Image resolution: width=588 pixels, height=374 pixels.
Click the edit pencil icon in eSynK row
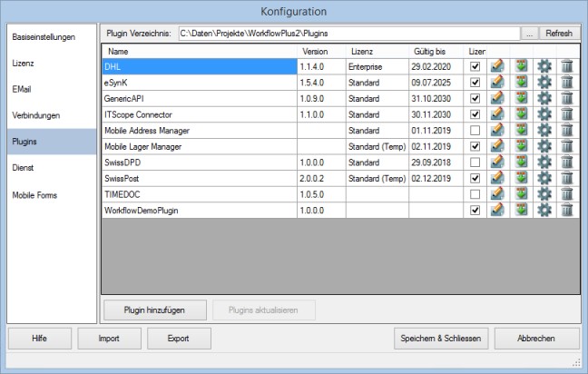[497, 82]
